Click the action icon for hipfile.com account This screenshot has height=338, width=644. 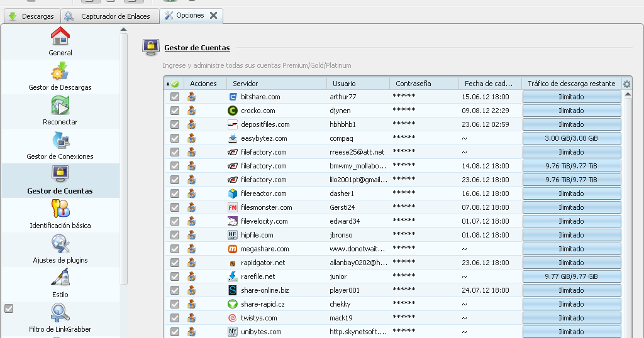tap(191, 235)
